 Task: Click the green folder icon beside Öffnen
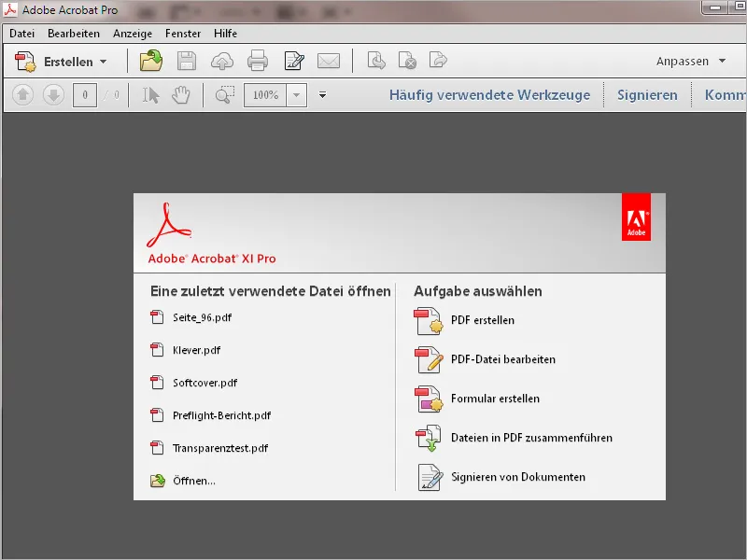tap(157, 481)
